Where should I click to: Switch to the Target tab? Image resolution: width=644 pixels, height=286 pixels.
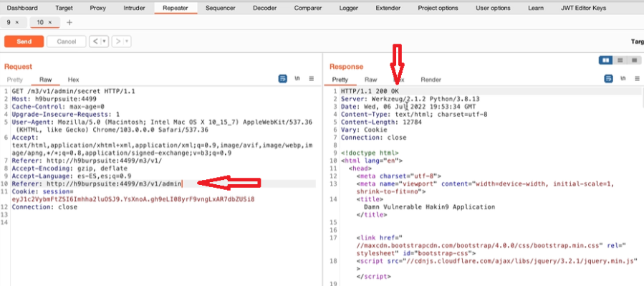click(x=64, y=8)
